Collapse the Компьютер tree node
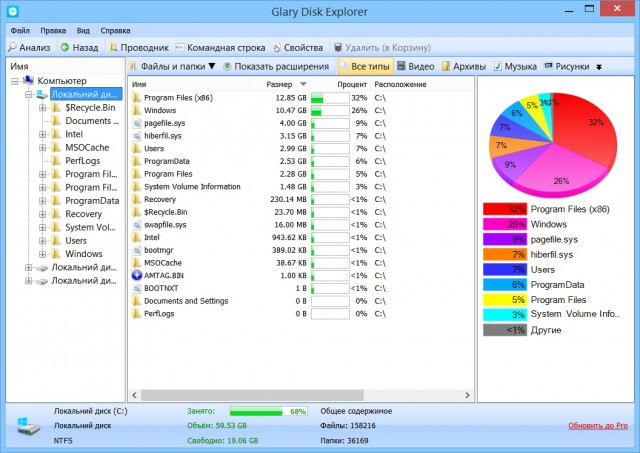This screenshot has width=640, height=453. (15, 81)
